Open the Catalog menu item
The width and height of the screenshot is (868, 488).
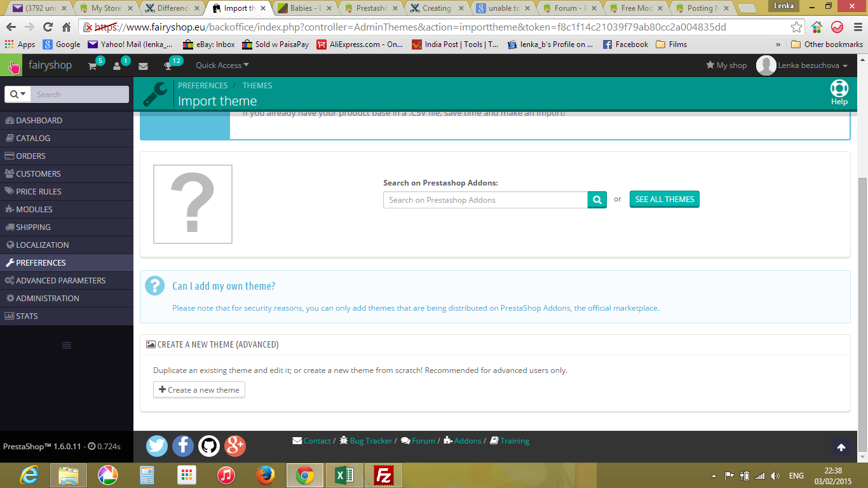pyautogui.click(x=67, y=138)
